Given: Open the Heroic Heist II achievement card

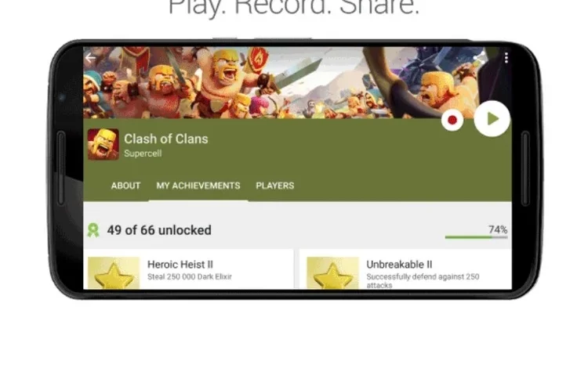Looking at the screenshot, I should pyautogui.click(x=189, y=269).
